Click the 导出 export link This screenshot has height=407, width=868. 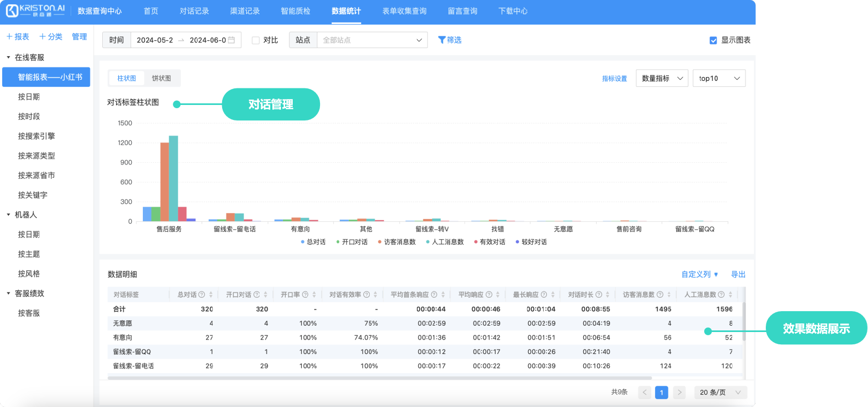[738, 274]
